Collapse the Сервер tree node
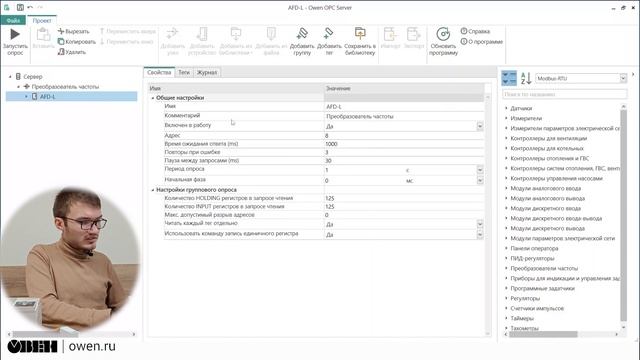 click(10, 77)
